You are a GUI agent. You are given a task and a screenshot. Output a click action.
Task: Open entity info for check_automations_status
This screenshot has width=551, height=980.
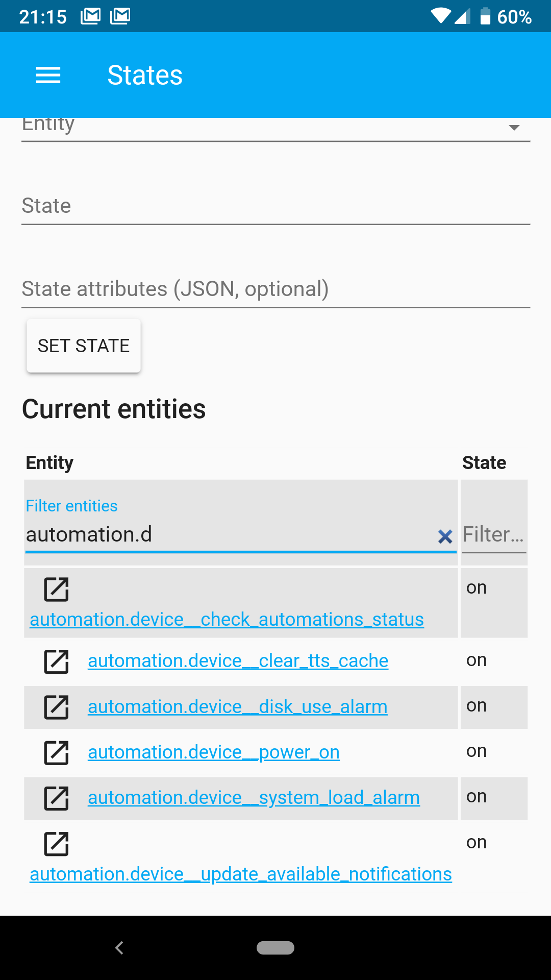(56, 590)
